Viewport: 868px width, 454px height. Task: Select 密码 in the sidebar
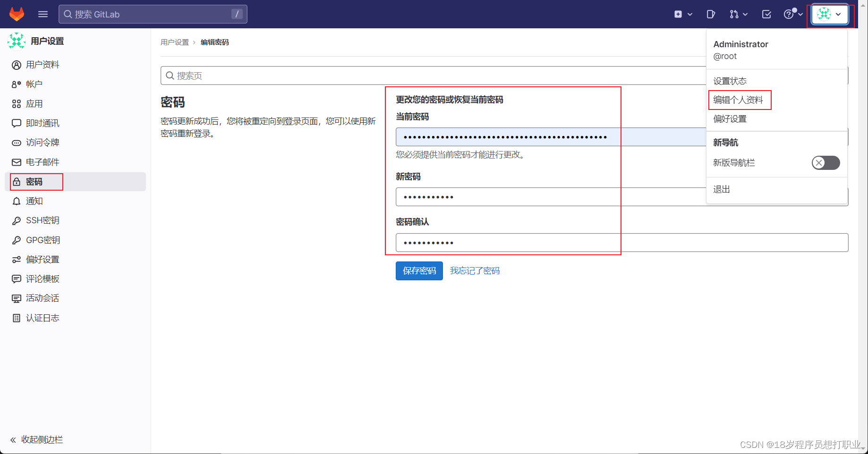[76, 182]
